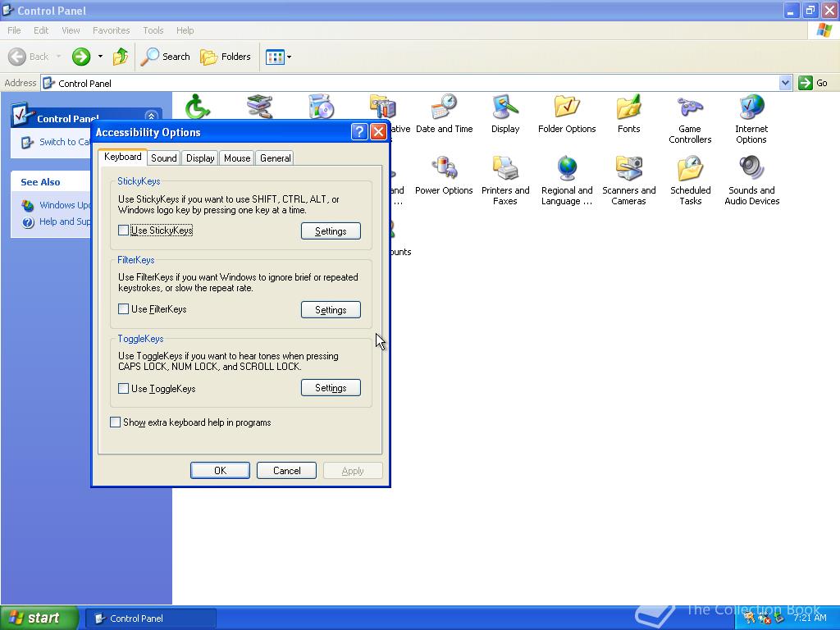Select the Keyboard tab
Viewport: 840px width, 630px height.
(x=123, y=157)
